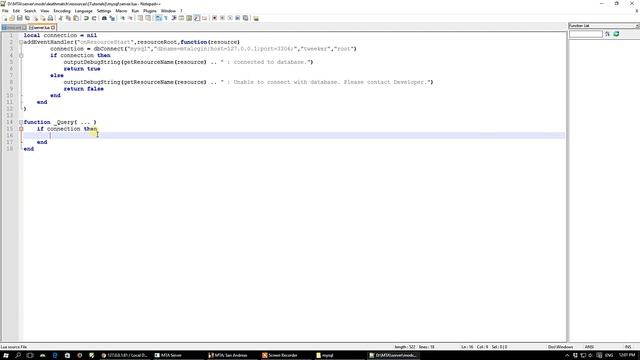Switch to the first document tab

(x=13, y=27)
